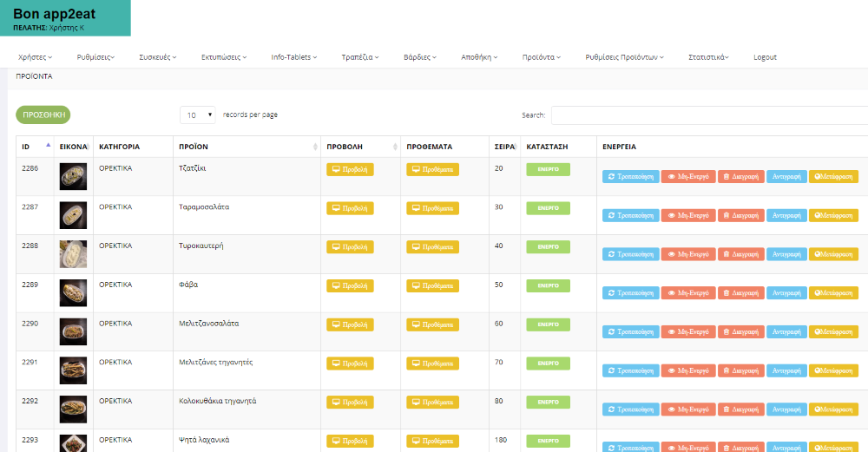Screen dimensions: 868x452
Task: Expand the Τραπέζια dropdown menu
Action: click(360, 57)
